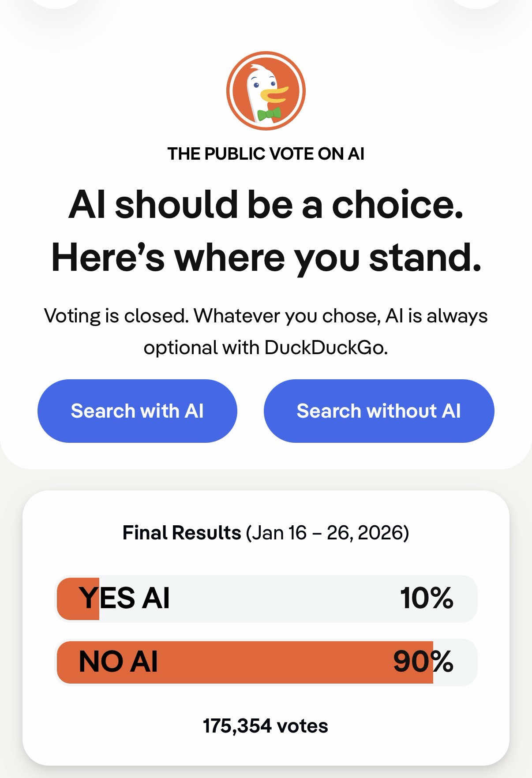Click the "90%" result percentage
This screenshot has width=532, height=778.
click(423, 662)
